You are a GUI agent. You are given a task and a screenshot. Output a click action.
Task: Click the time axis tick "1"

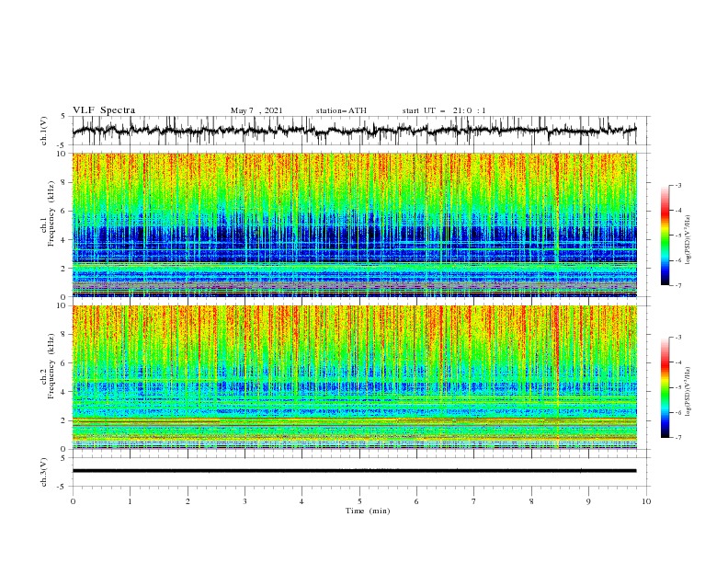click(x=130, y=501)
